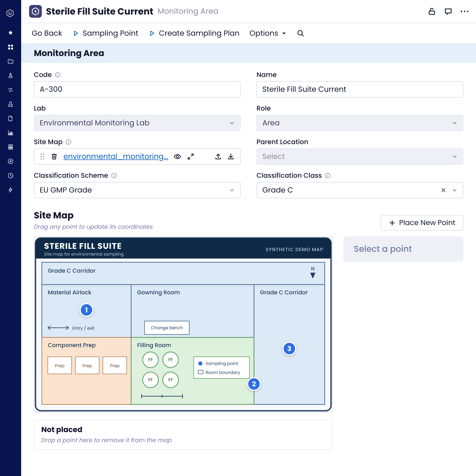476x476 pixels.
Task: Expand the Classification Class chevron
Action: tap(455, 190)
